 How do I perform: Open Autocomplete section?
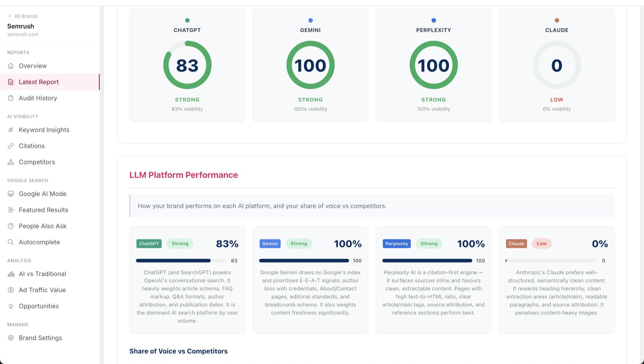tap(50, 242)
